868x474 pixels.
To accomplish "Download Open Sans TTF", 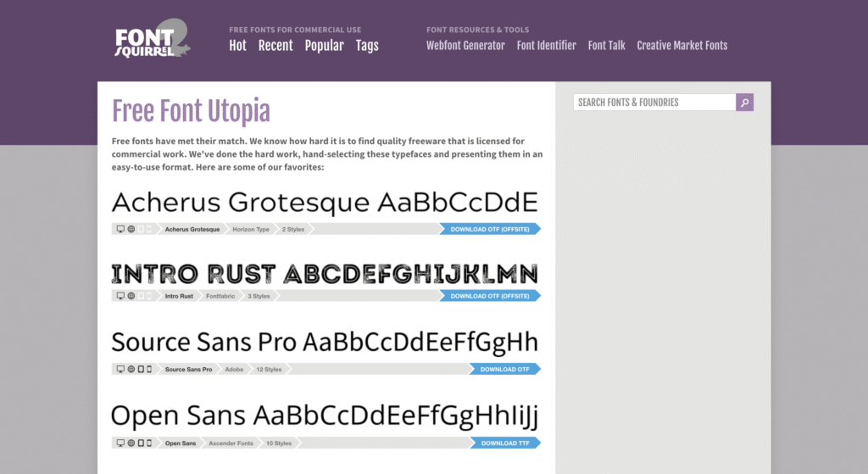I will 505,443.
